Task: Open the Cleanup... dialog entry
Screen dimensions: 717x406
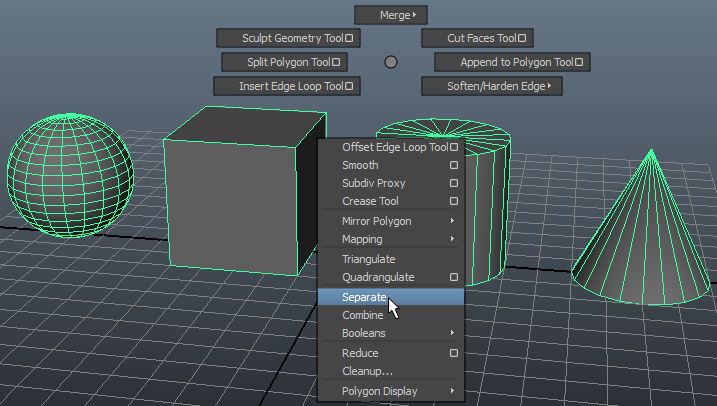Action: pyautogui.click(x=367, y=371)
